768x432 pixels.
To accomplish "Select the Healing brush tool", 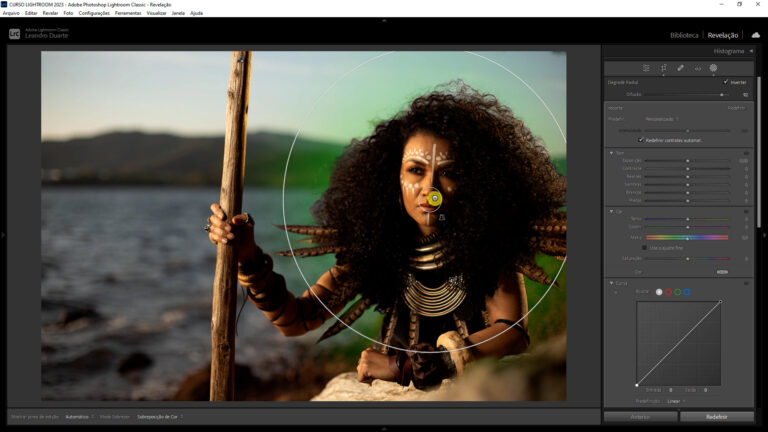I will [680, 68].
